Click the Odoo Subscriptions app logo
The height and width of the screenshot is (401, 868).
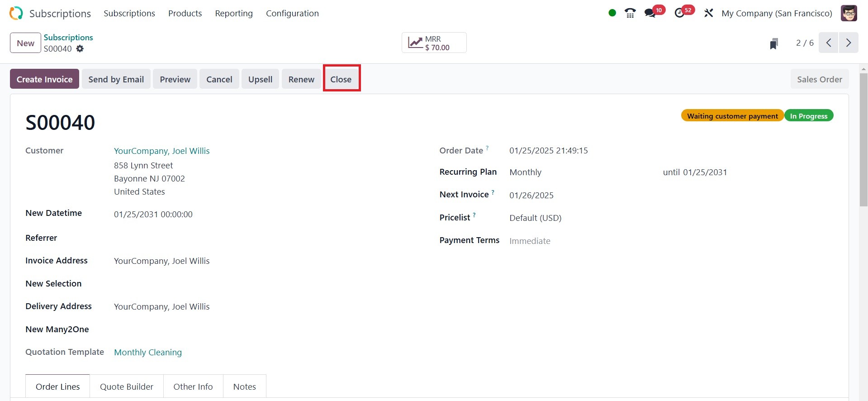click(x=16, y=13)
